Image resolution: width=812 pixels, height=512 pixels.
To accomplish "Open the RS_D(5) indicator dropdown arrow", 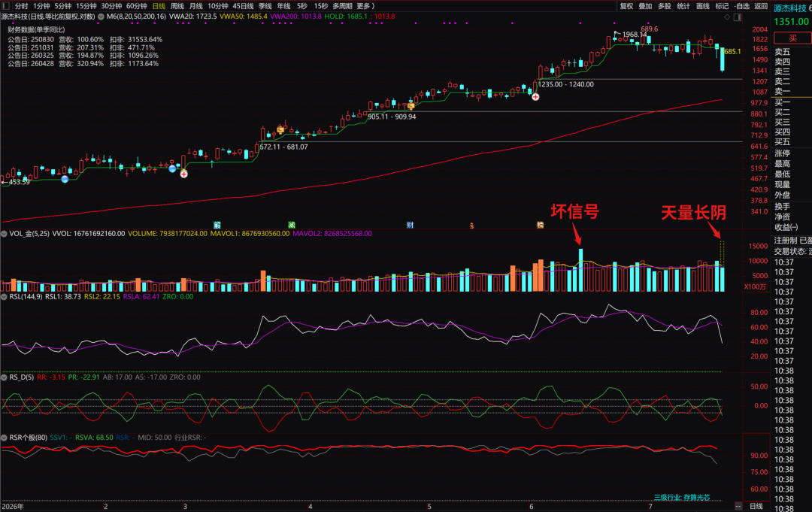I will point(5,377).
